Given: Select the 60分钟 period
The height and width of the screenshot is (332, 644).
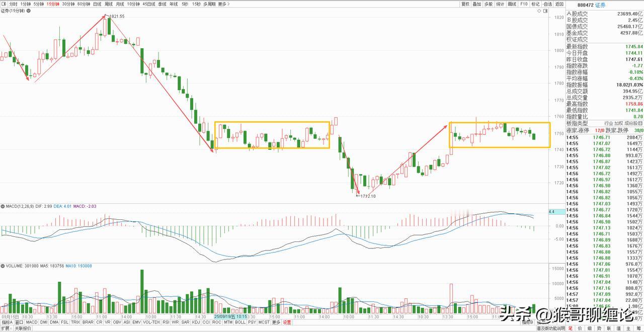Looking at the screenshot, I should coord(84,4).
